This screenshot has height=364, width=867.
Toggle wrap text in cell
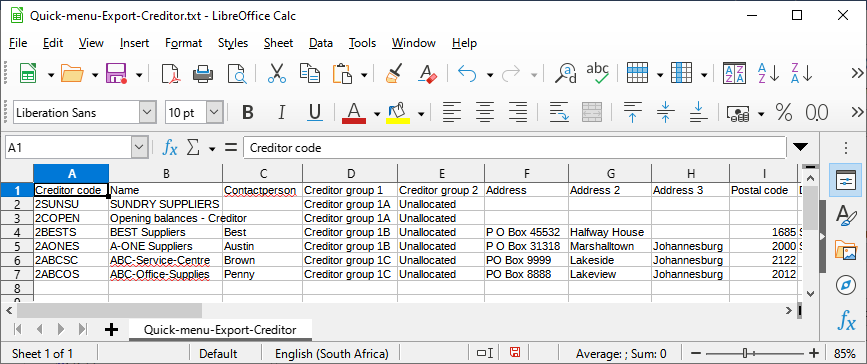559,113
